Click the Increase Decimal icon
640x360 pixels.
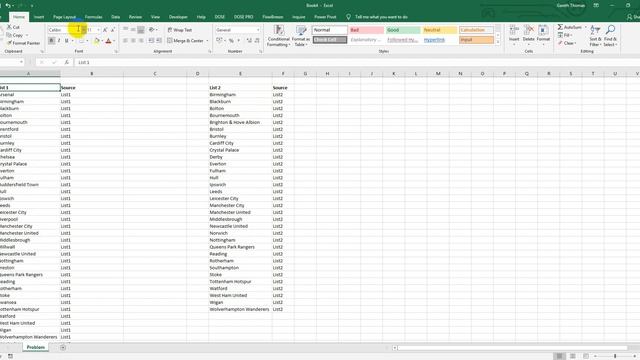click(249, 41)
